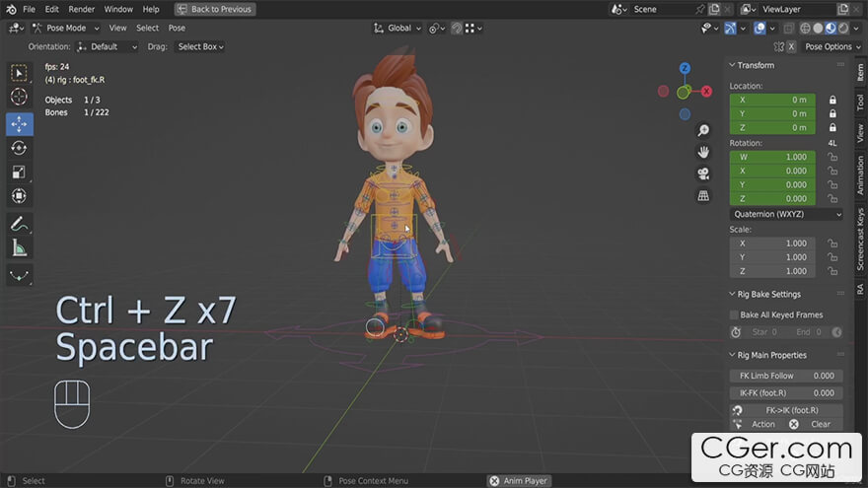Enable Bake All Keyed Frames checkbox
Viewport: 868px width, 488px height.
click(x=734, y=315)
